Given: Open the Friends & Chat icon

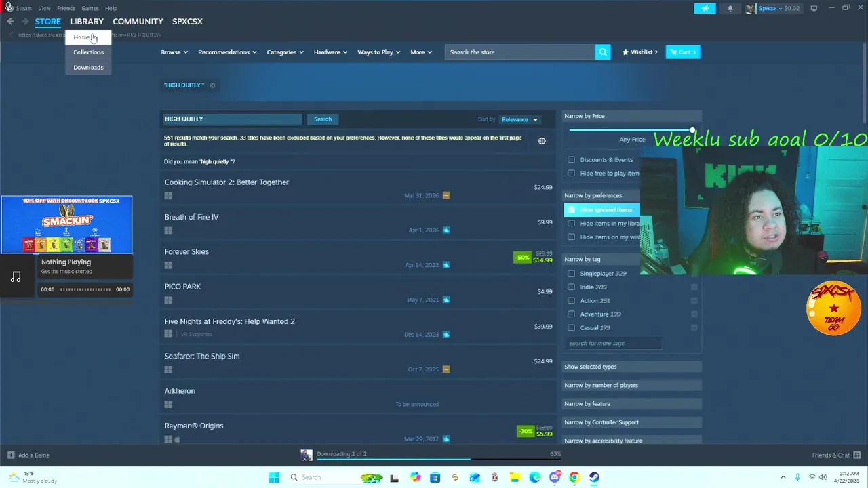Looking at the screenshot, I should [x=857, y=455].
